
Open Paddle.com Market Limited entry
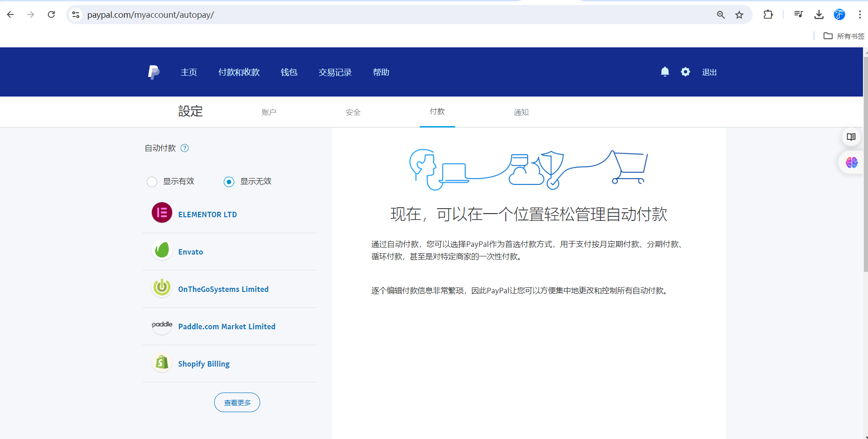[227, 327]
